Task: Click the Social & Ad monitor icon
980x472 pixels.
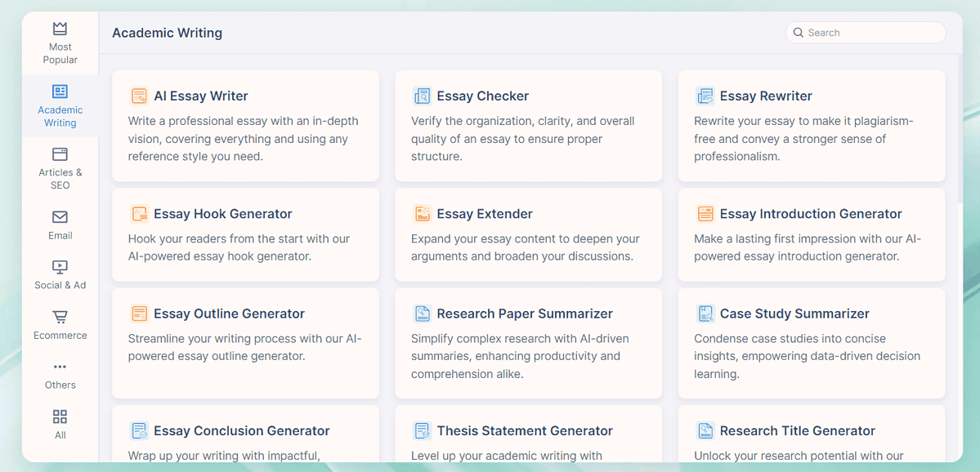Action: point(60,267)
